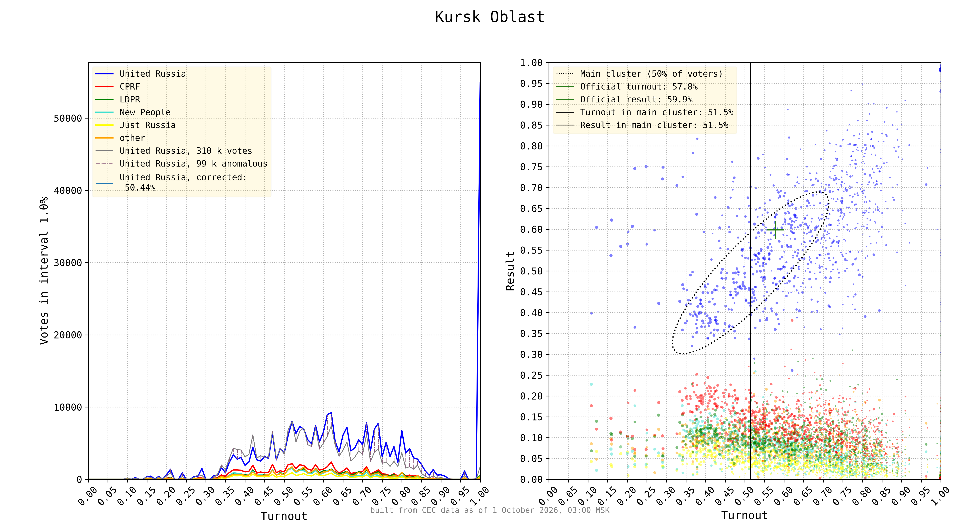The height and width of the screenshot is (521, 980).
Task: Click the 0.25 tick on the Result axis
Action: (531, 376)
